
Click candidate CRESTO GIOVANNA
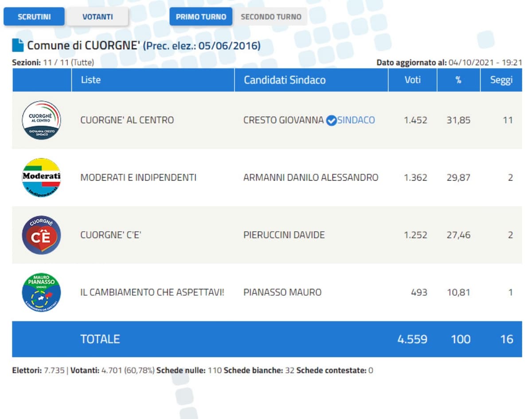click(x=283, y=120)
